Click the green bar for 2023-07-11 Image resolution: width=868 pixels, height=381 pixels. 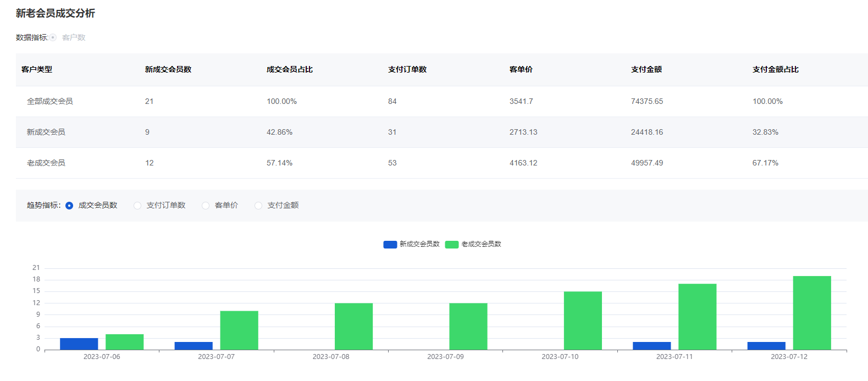pos(698,317)
